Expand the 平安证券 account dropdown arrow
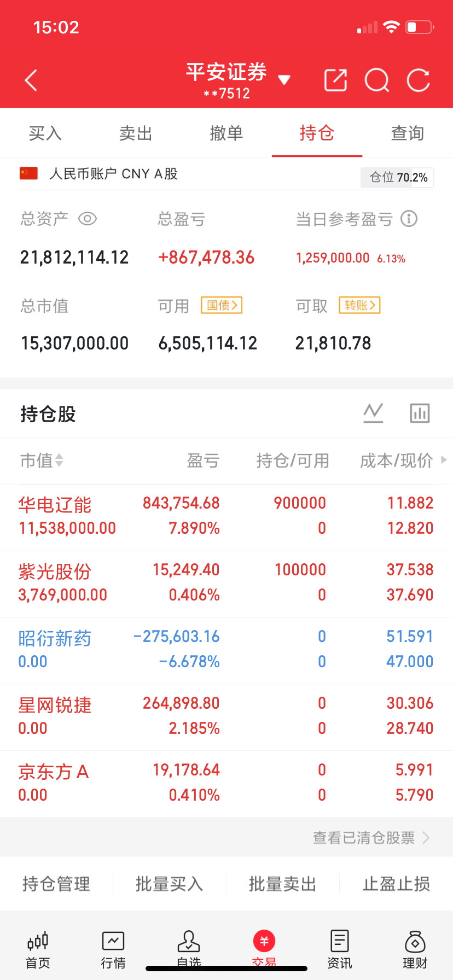The width and height of the screenshot is (453, 980). pyautogui.click(x=284, y=80)
